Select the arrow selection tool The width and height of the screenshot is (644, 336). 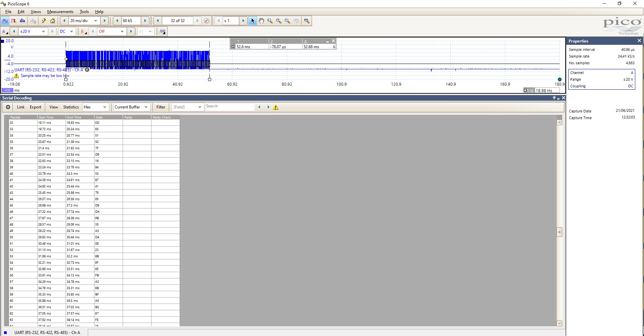[253, 21]
